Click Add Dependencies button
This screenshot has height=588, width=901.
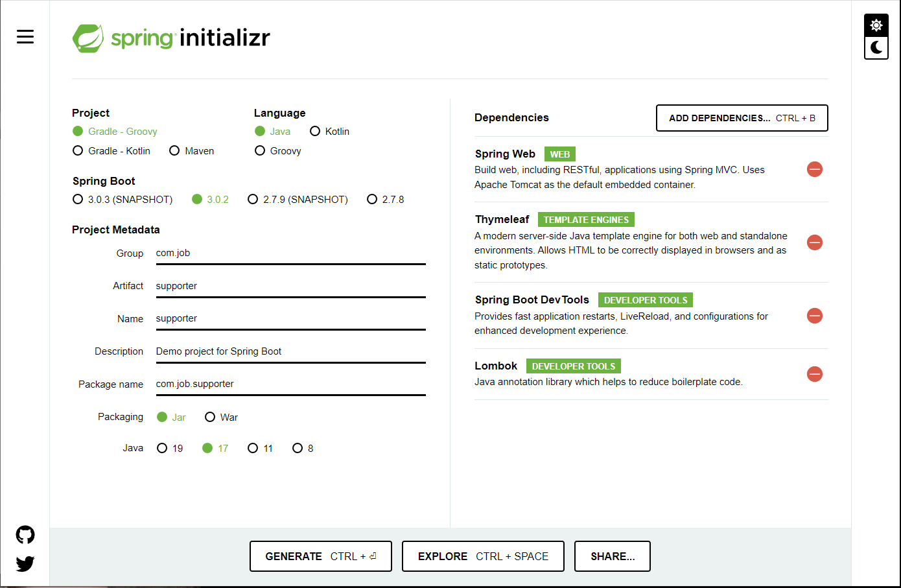pyautogui.click(x=742, y=118)
